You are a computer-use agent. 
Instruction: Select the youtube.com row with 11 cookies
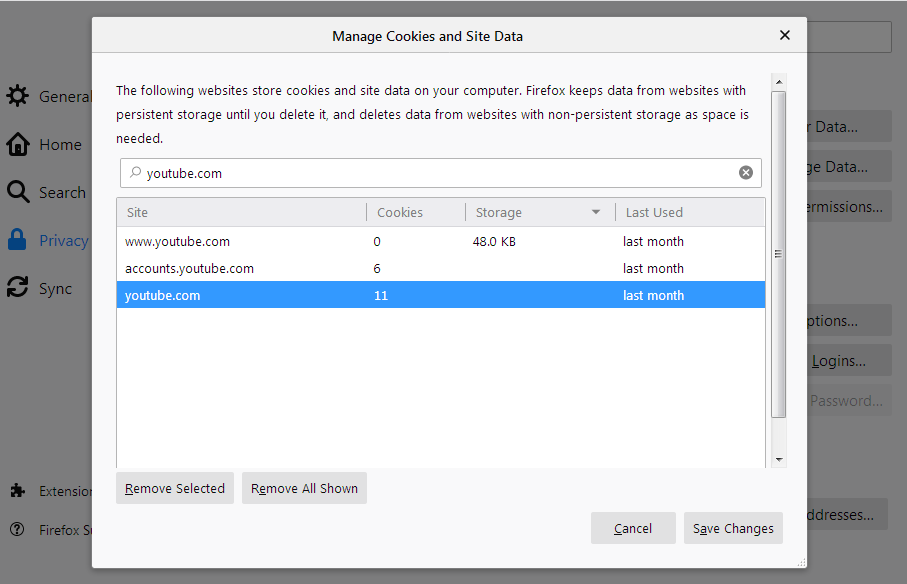440,295
